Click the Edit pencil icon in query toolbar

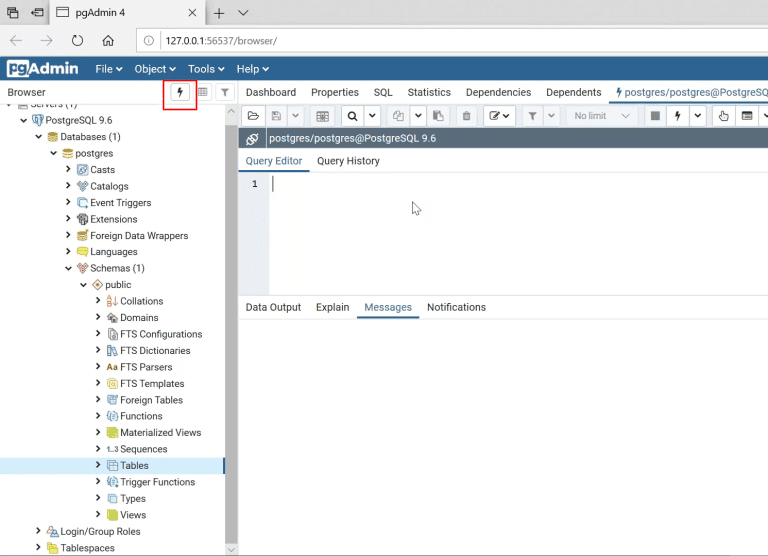pyautogui.click(x=494, y=116)
